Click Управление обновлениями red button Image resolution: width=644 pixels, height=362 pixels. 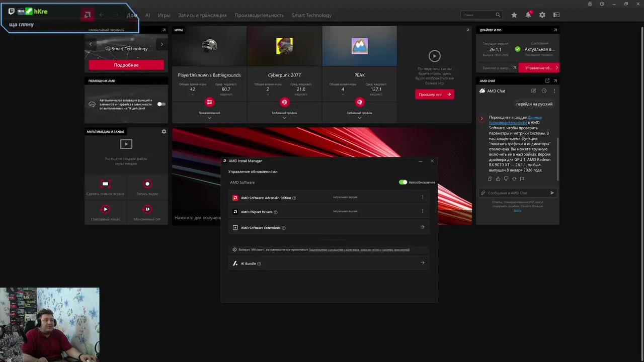point(539,68)
